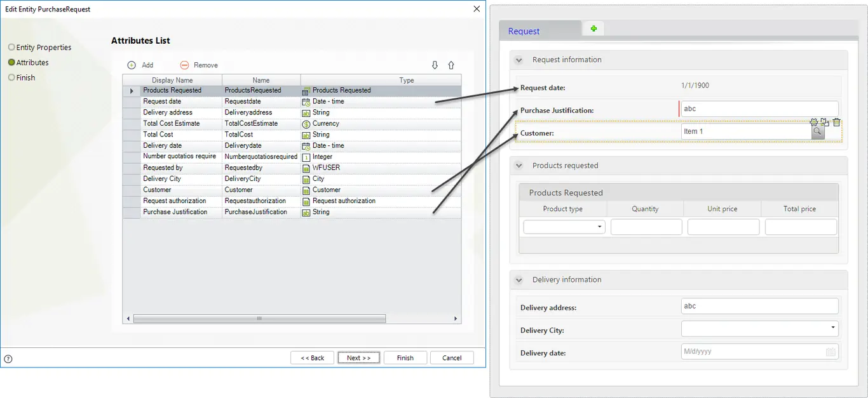Click the Integer type icon in Number quotatios row
Image resolution: width=868 pixels, height=398 pixels.
point(306,157)
